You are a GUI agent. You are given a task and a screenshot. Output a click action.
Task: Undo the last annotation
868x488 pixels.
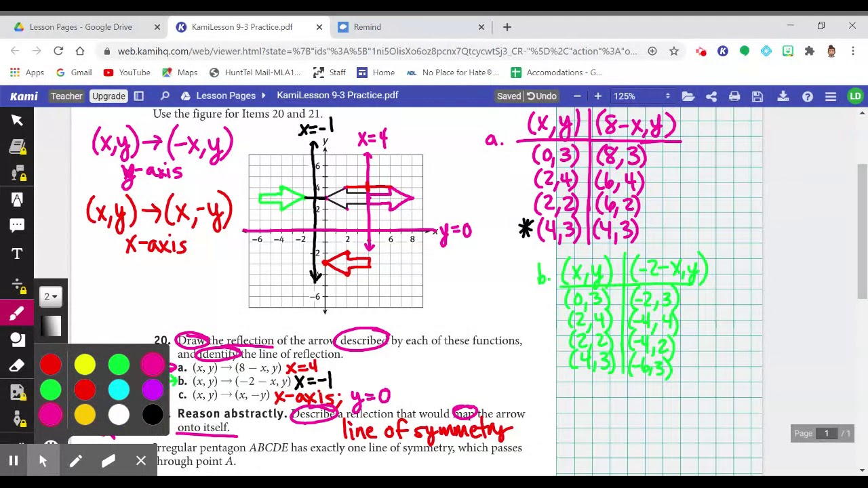[542, 96]
